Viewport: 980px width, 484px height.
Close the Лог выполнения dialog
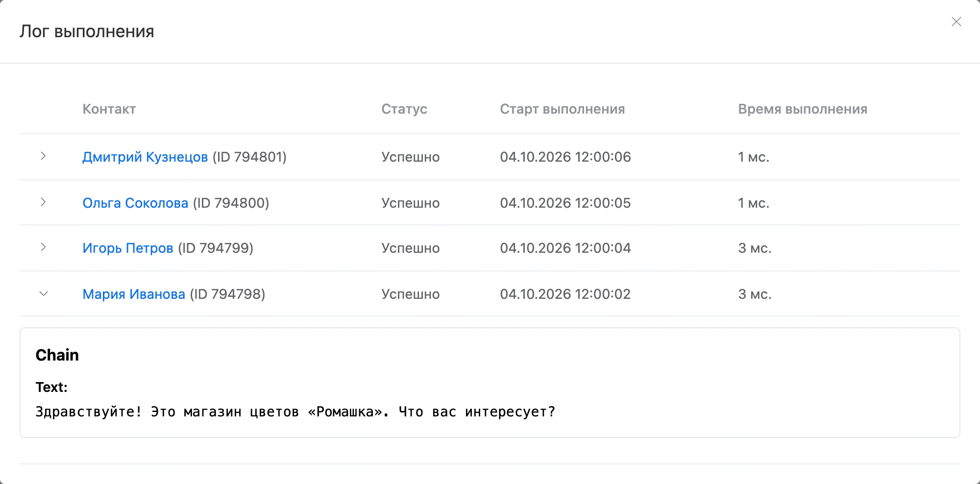click(x=956, y=22)
